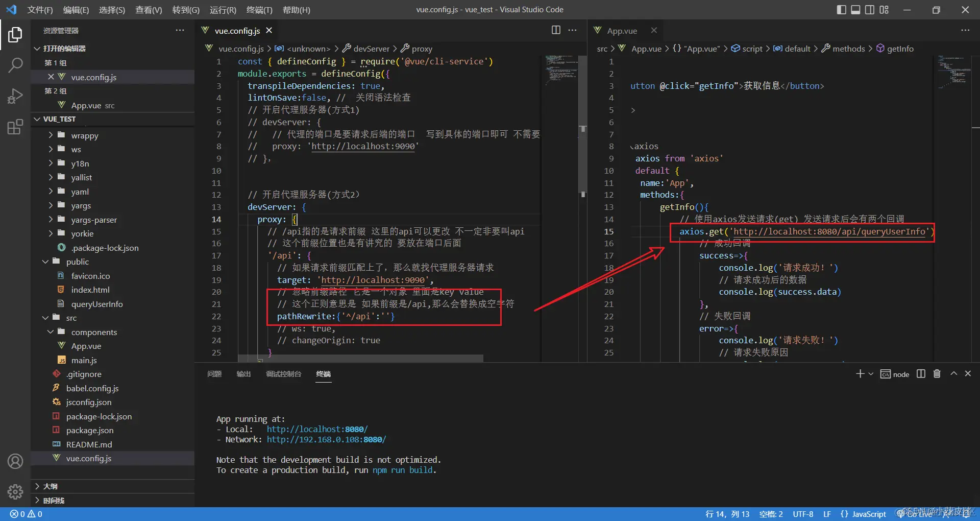
Task: Open main.js in the file tree
Action: point(84,360)
